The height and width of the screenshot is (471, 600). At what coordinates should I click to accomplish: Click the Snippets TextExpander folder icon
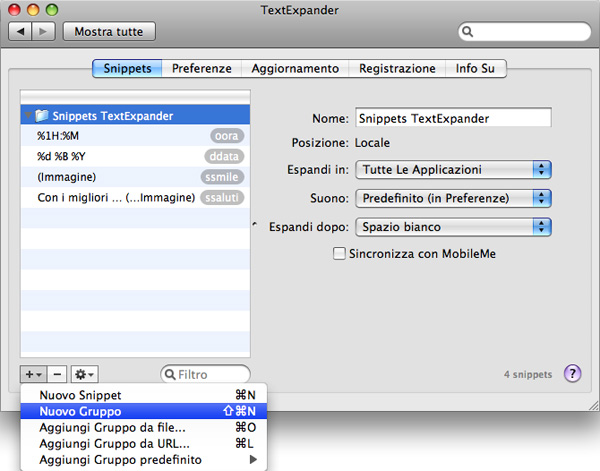42,116
